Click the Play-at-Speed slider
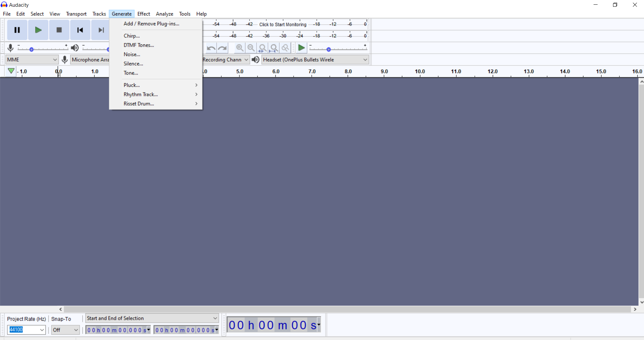 [x=338, y=48]
